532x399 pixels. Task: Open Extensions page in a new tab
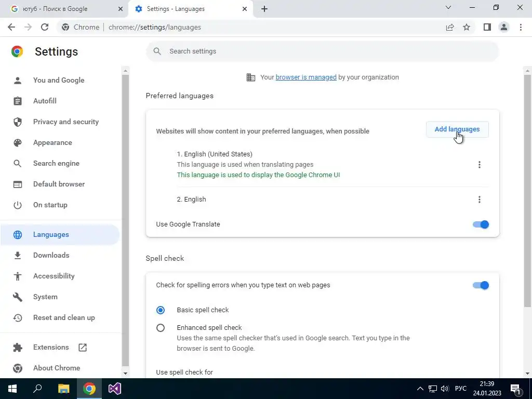tap(60, 347)
